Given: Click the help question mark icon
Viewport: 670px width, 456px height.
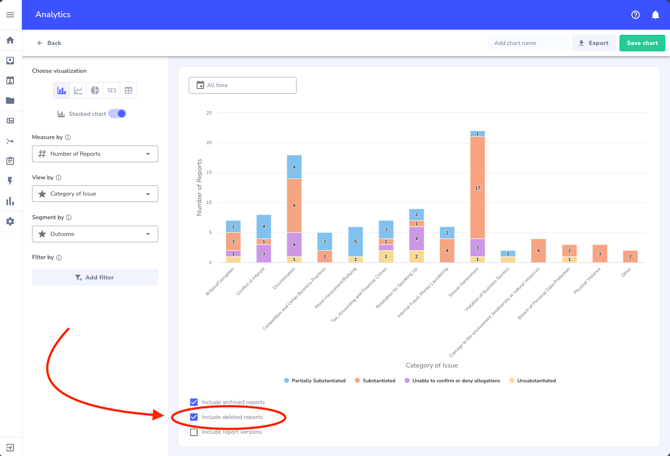Looking at the screenshot, I should tap(635, 15).
